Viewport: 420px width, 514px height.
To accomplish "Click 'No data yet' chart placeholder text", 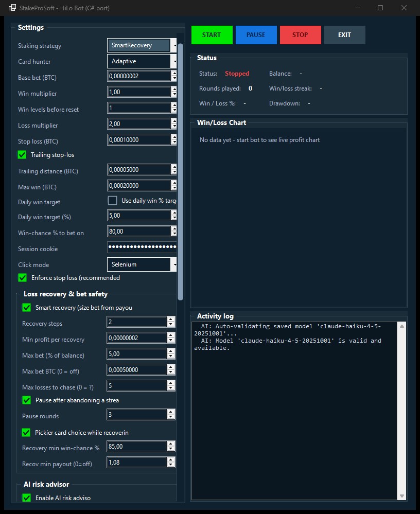I will [x=260, y=140].
